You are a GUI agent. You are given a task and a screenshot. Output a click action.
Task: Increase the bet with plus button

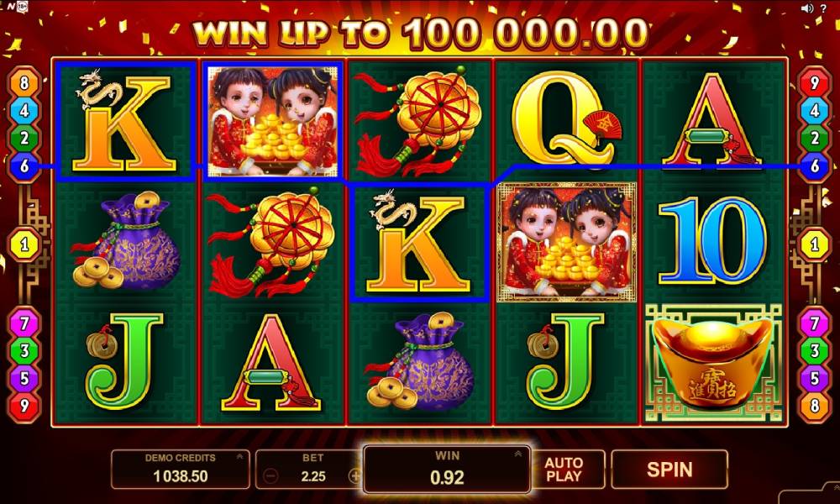coord(354,475)
